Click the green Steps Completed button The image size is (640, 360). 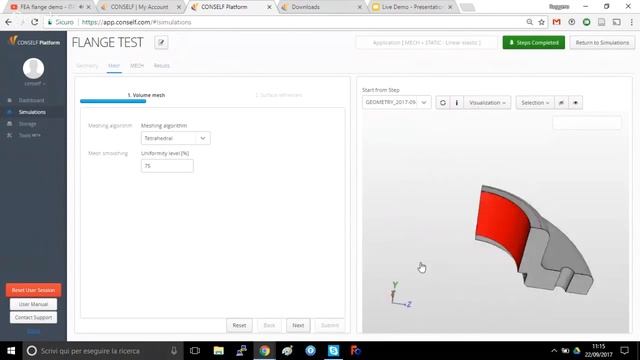click(533, 42)
